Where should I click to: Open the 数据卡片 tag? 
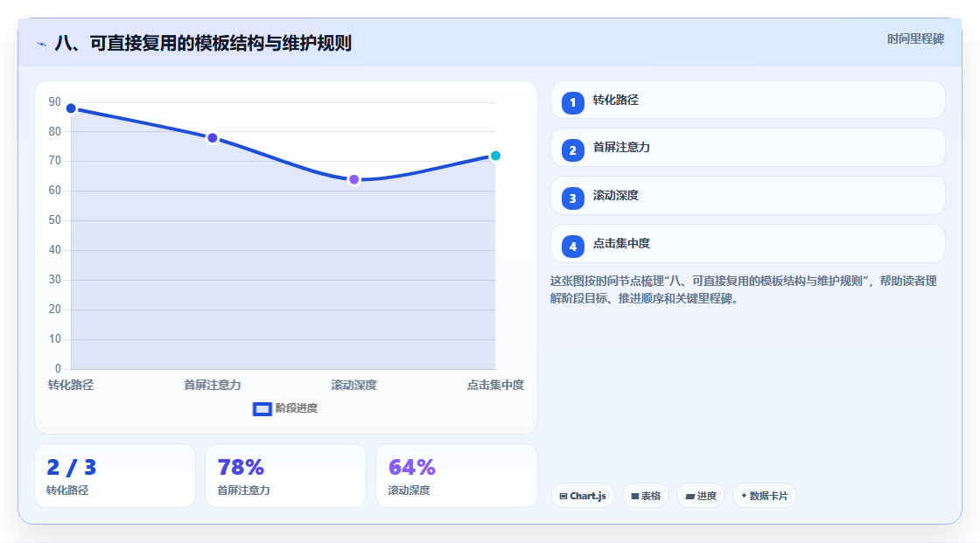click(765, 496)
